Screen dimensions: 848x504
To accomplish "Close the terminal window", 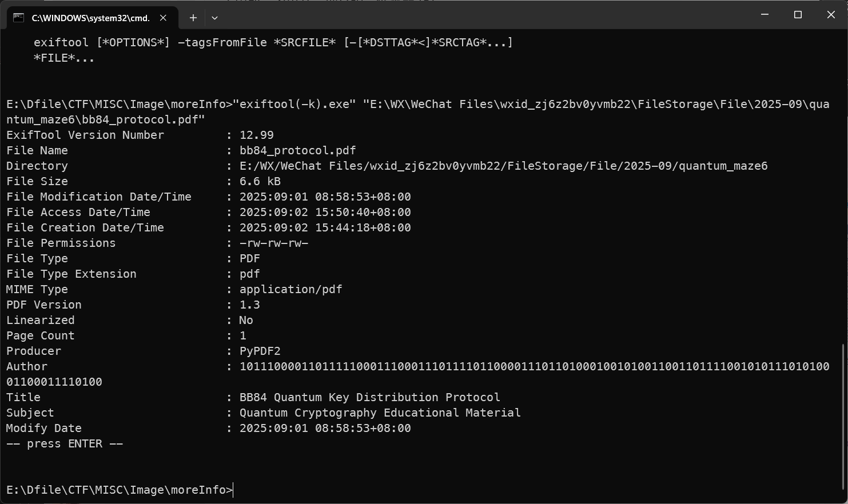I will pyautogui.click(x=831, y=15).
